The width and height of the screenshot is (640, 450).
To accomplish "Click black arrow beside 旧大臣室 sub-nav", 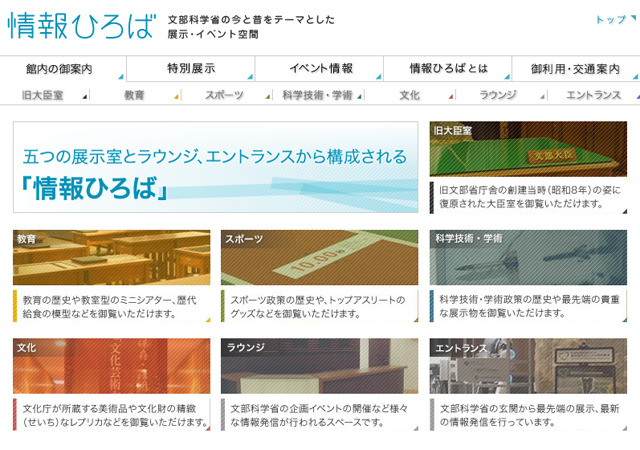I will 85,97.
